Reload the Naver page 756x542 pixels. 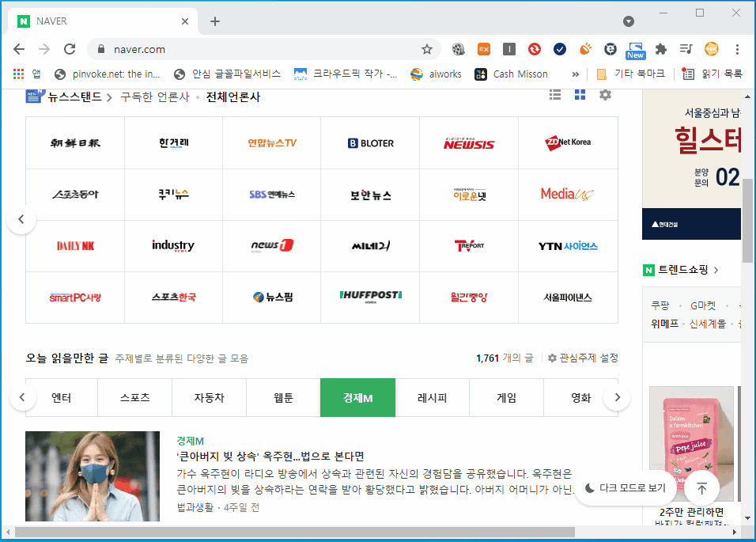70,49
